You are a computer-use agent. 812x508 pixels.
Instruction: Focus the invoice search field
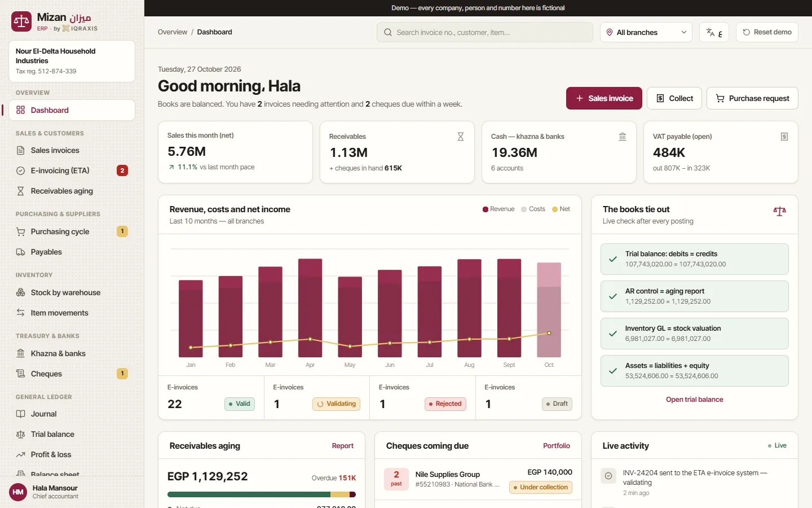(x=485, y=32)
